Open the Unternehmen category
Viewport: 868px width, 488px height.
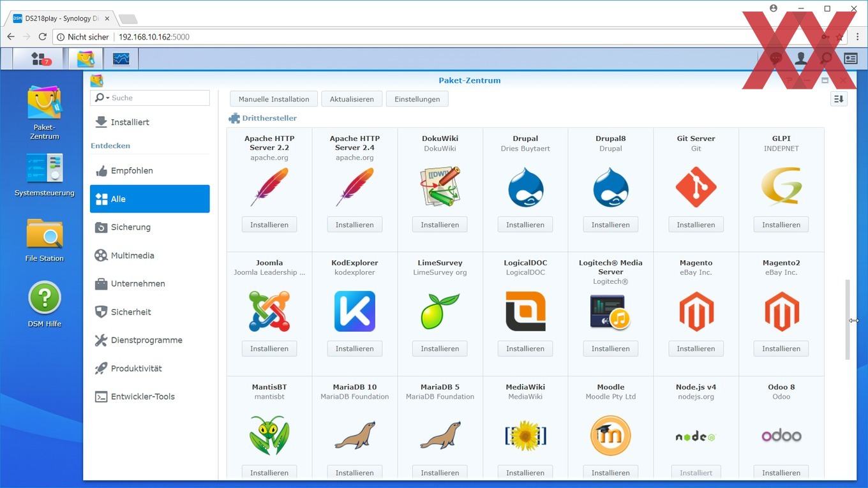pos(149,284)
